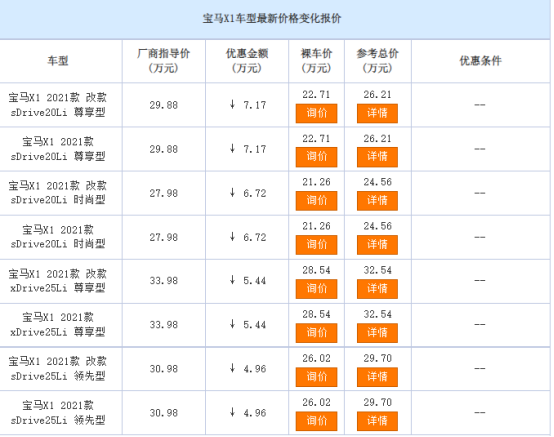This screenshot has height=437, width=554.
Task: Click 5.44 discount in 改款 xDrive25Li 尊享型 row
Action: pyautogui.click(x=254, y=281)
